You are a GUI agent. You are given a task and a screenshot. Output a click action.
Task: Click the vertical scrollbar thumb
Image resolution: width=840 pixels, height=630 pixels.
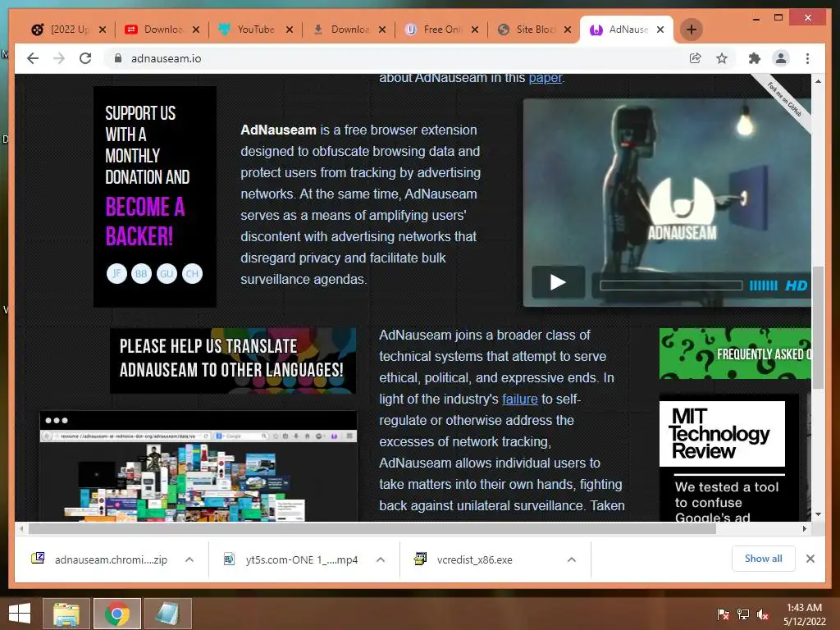[x=818, y=327]
